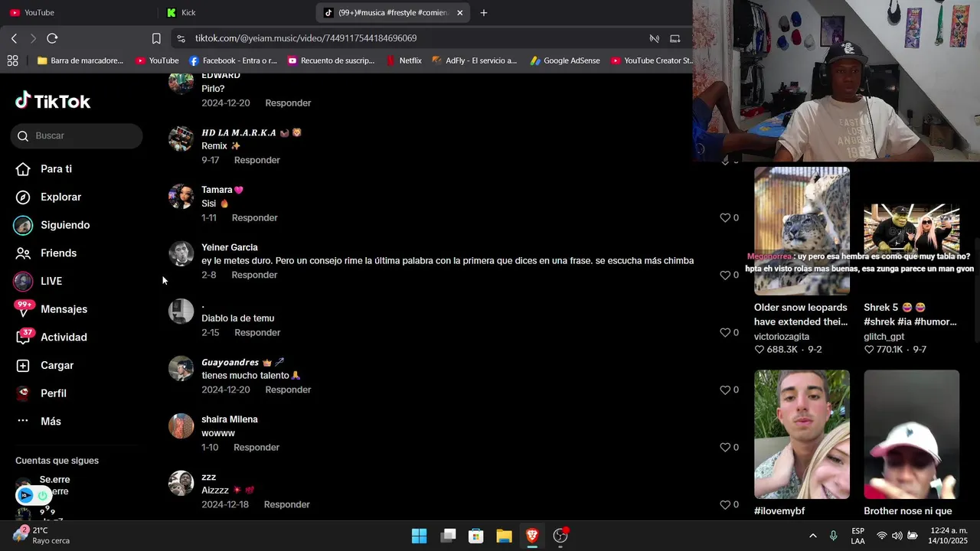Reply to HD LA M.A.R.K.A's Remix comment
This screenshot has height=551, width=980.
tap(256, 160)
